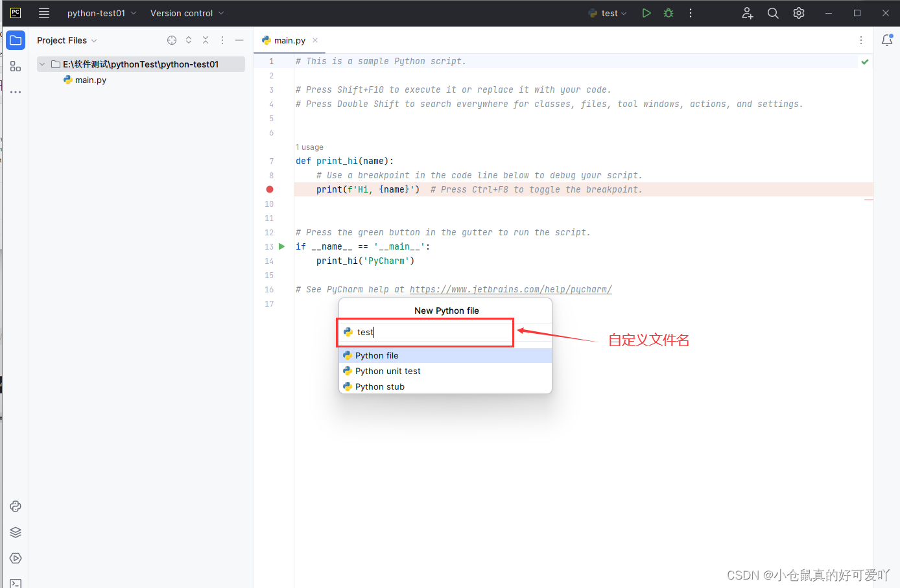Switch to the main.py editor tab
Viewport: 900px width, 588px height.
[289, 40]
